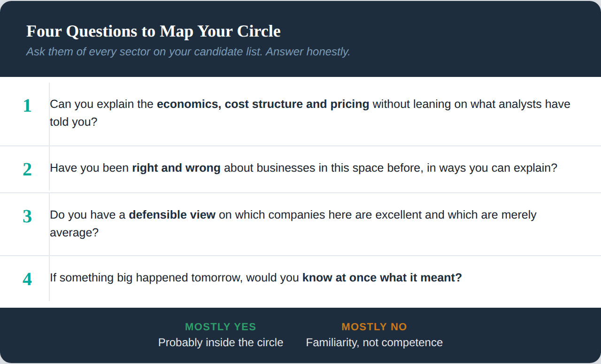
Task: Click the italic subtitle about candidate list
Action: click(x=188, y=52)
